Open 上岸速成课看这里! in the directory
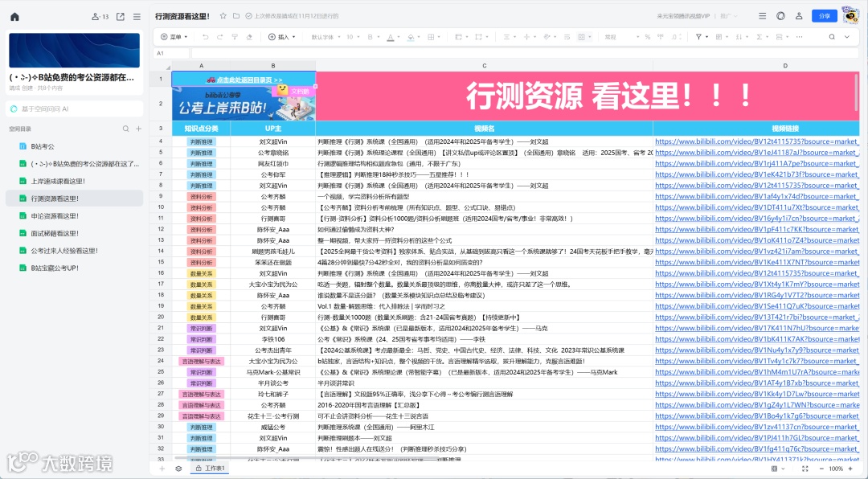 [x=74, y=181]
